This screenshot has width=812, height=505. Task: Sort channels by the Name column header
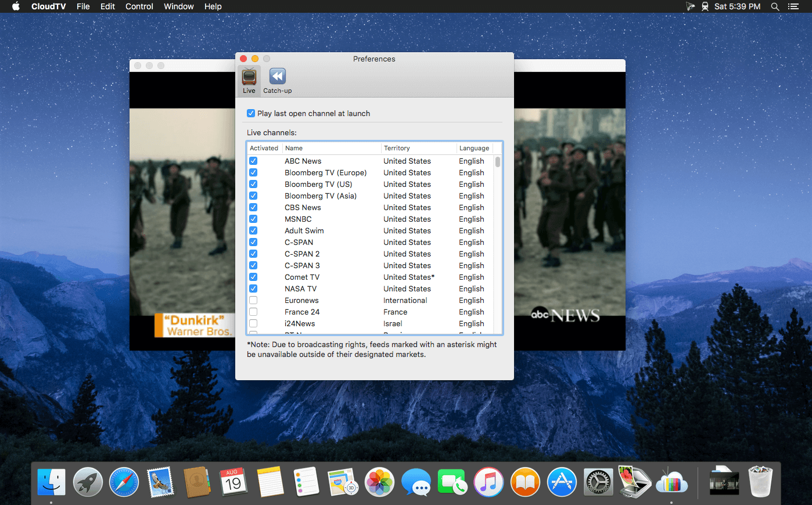331,148
